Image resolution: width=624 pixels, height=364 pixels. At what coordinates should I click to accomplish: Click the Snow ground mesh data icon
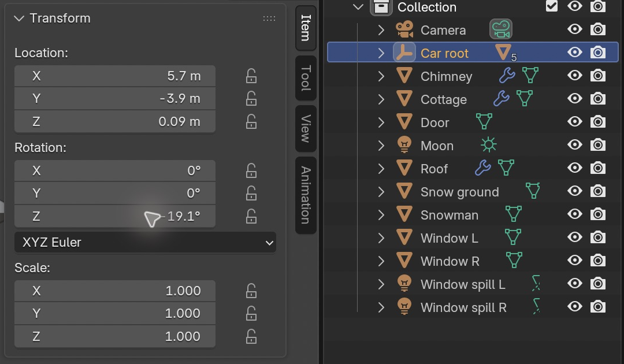tap(533, 191)
